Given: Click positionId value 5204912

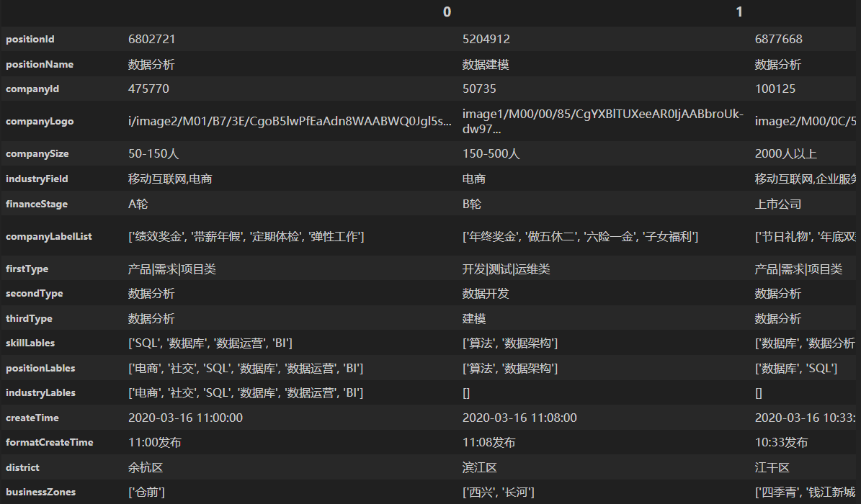Looking at the screenshot, I should [486, 39].
